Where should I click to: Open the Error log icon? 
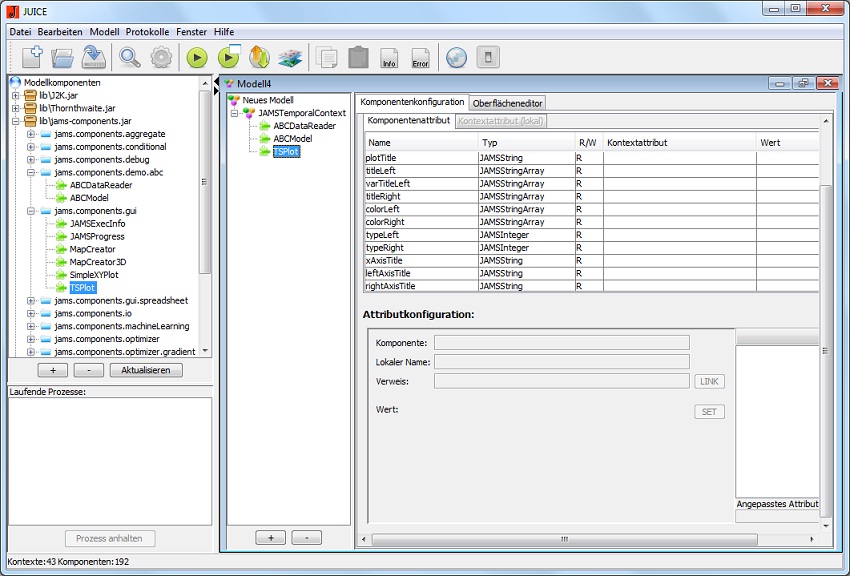421,57
